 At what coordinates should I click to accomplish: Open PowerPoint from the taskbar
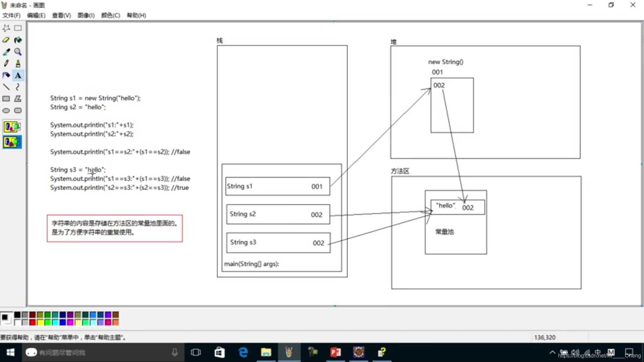[x=335, y=352]
